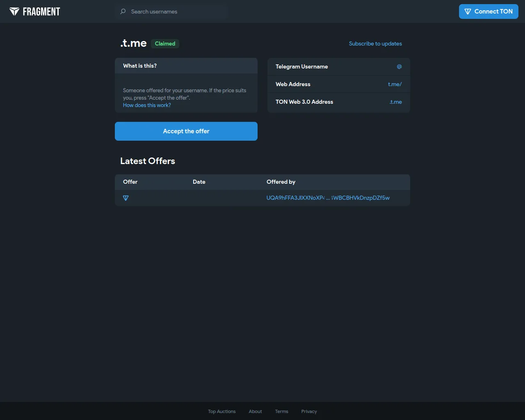
Task: Click the What is this? heading
Action: [140, 66]
